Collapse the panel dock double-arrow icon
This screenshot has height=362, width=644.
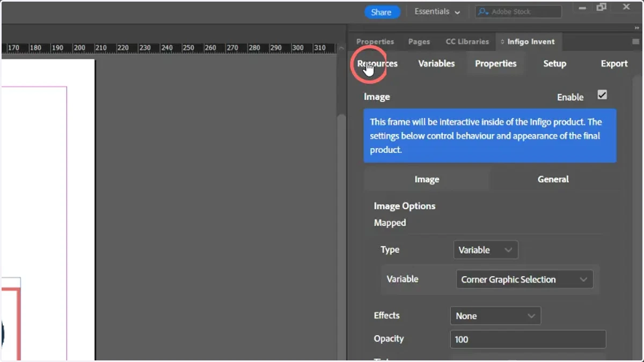point(636,28)
